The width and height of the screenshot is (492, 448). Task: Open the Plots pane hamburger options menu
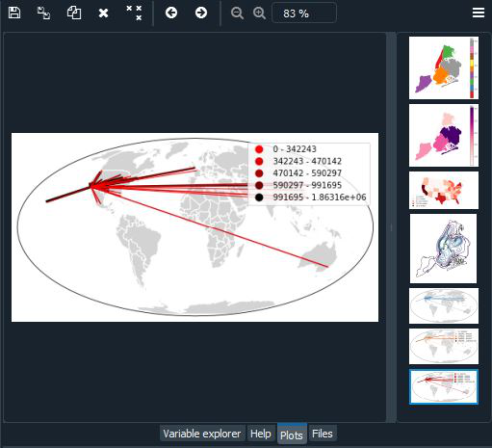tap(479, 13)
